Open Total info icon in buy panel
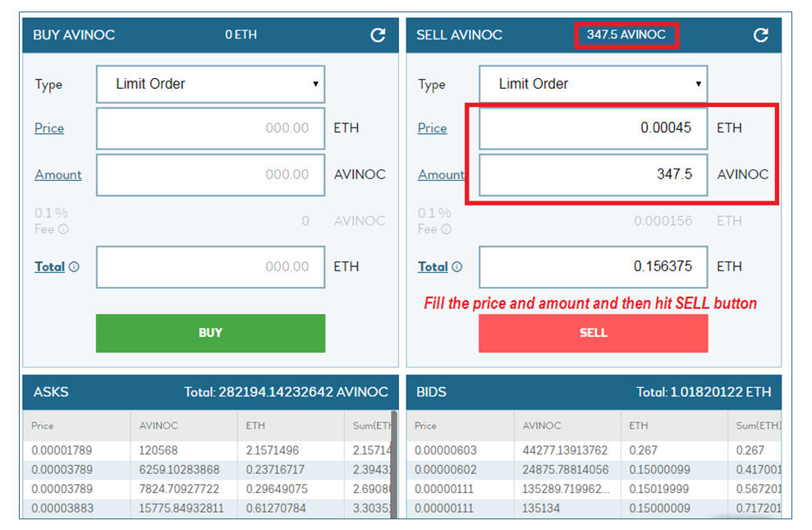The image size is (812, 530). (x=74, y=267)
